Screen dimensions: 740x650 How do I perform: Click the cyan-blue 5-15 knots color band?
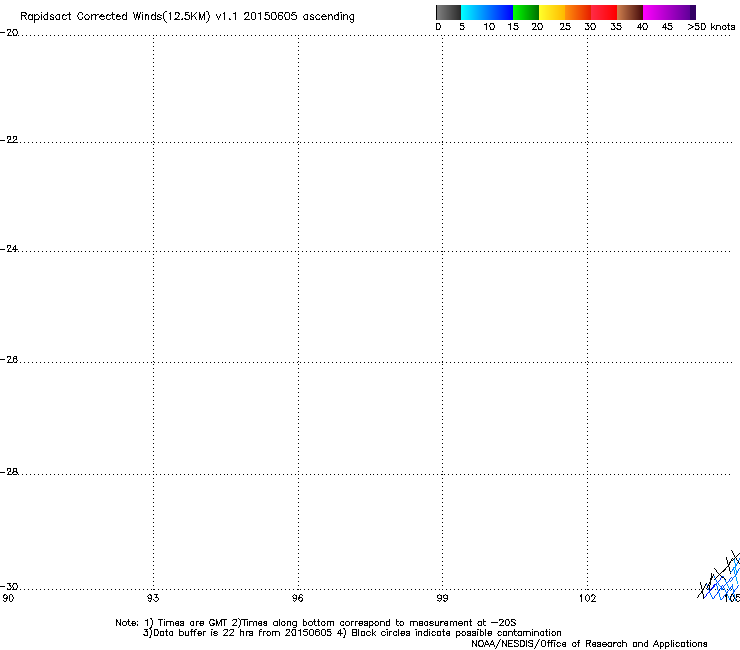click(487, 12)
